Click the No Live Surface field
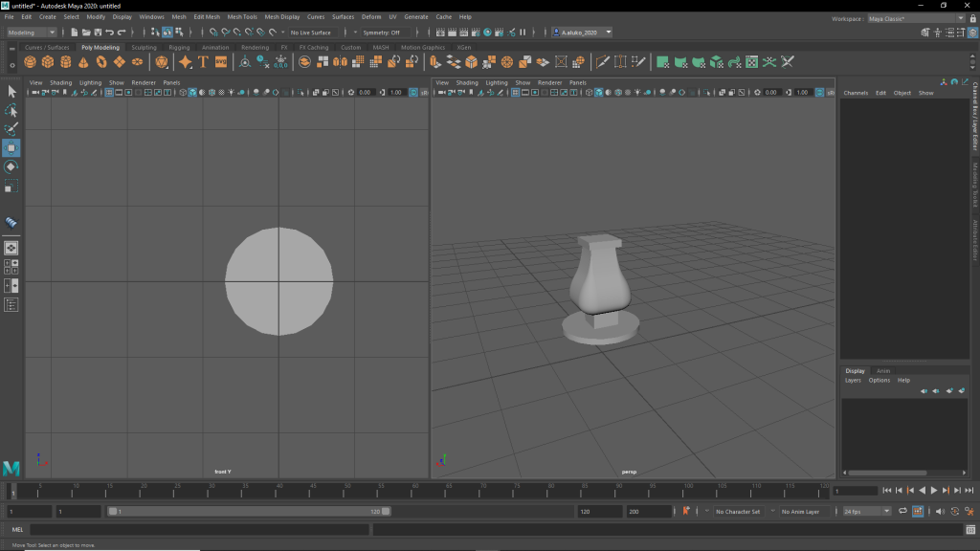Screen dimensions: 980x551 coord(311,33)
